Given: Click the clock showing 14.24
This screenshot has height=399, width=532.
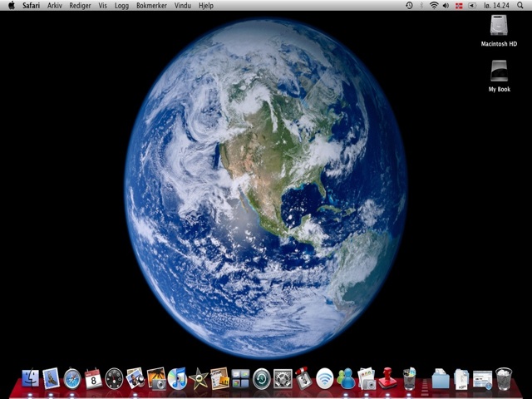Looking at the screenshot, I should [495, 5].
